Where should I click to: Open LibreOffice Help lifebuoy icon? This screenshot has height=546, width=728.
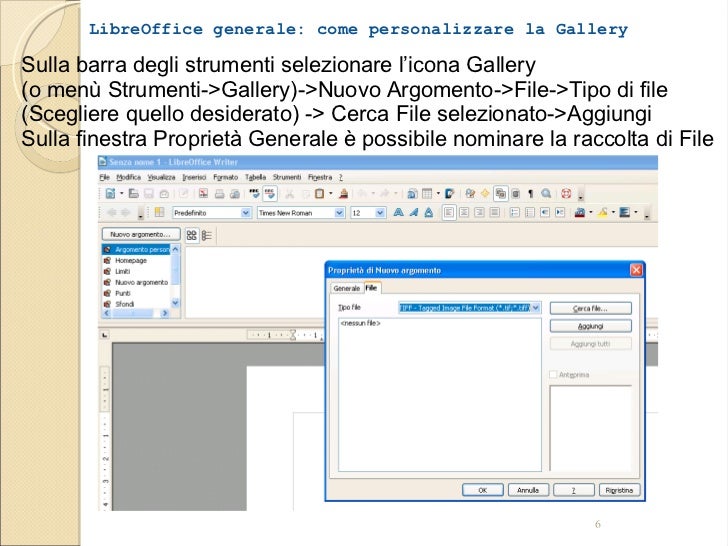point(566,194)
